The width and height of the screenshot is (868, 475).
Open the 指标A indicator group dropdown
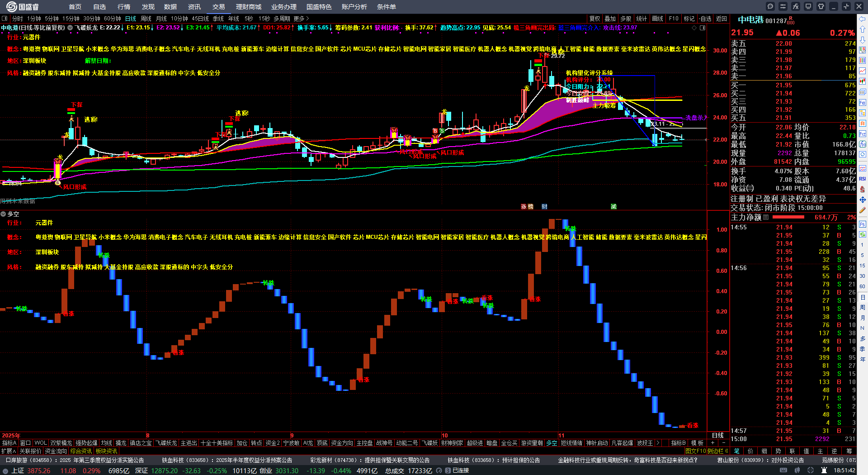point(9,443)
